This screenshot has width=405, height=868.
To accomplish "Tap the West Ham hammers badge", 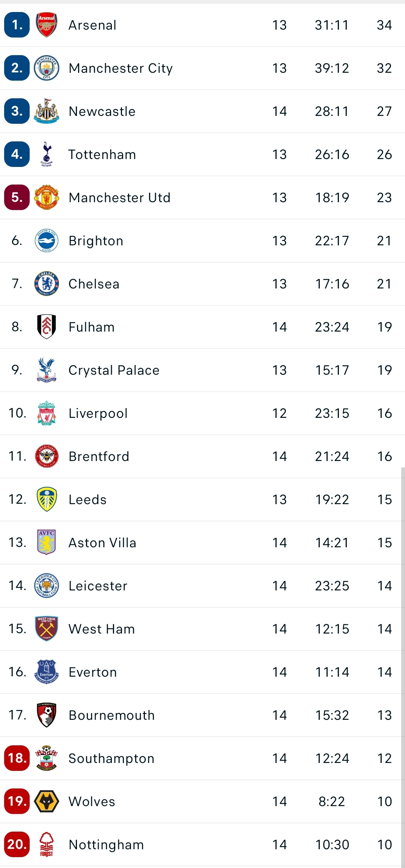I will click(47, 629).
